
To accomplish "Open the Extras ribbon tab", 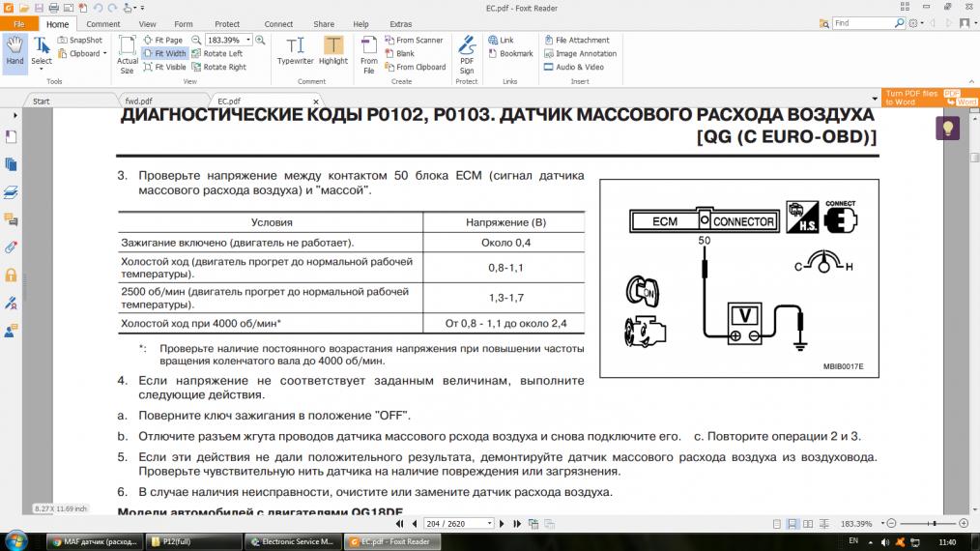I will click(401, 24).
